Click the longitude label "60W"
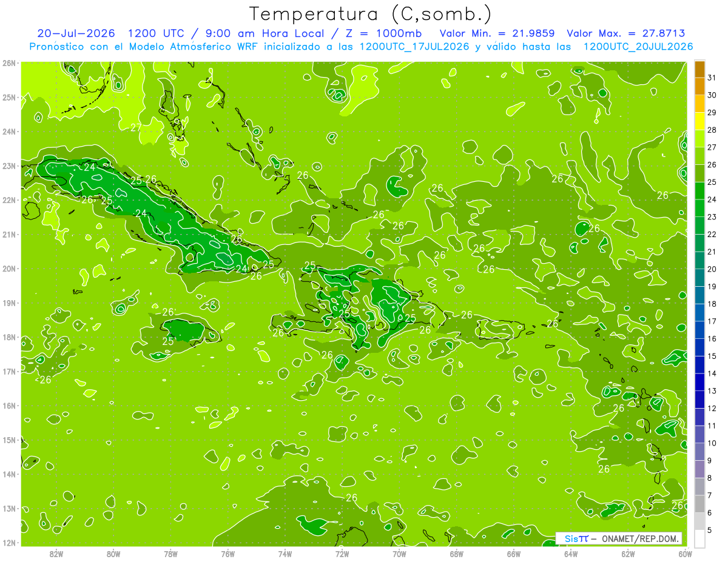 pos(685,554)
